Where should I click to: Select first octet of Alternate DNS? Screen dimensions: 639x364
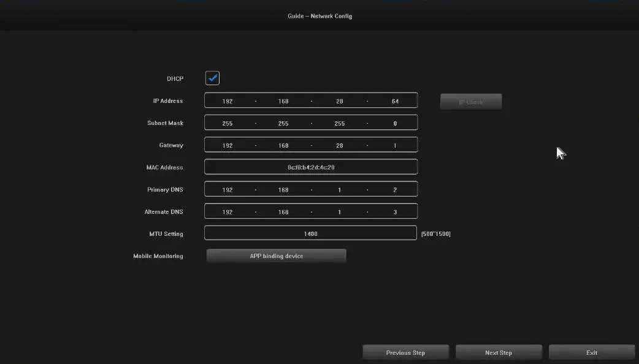pos(228,212)
